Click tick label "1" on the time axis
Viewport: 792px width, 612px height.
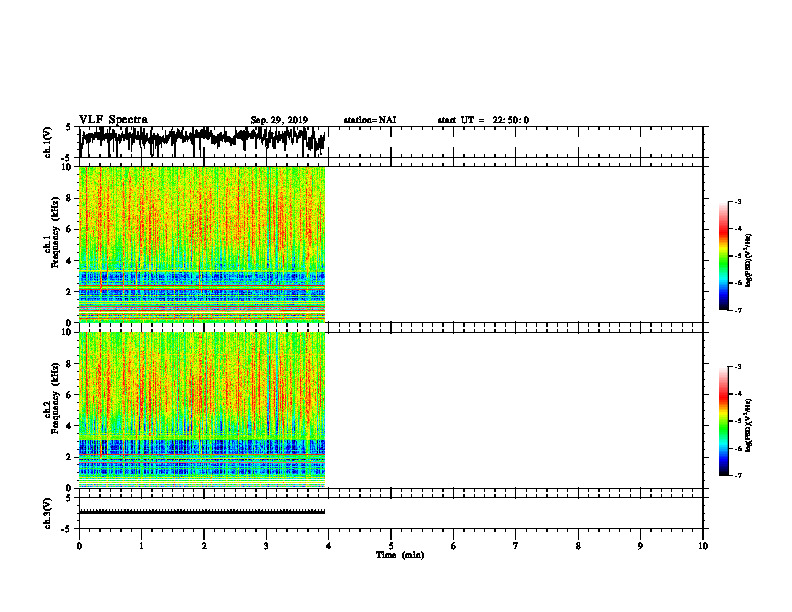[x=141, y=546]
